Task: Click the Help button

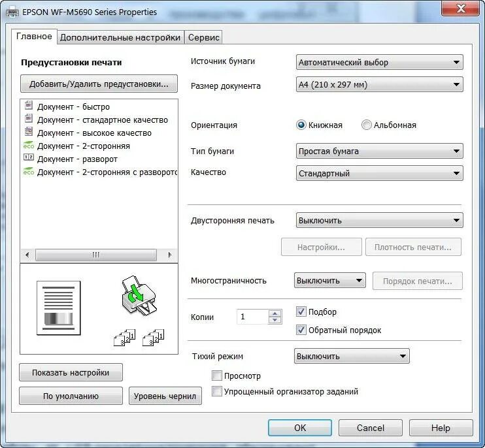Action: tap(441, 428)
